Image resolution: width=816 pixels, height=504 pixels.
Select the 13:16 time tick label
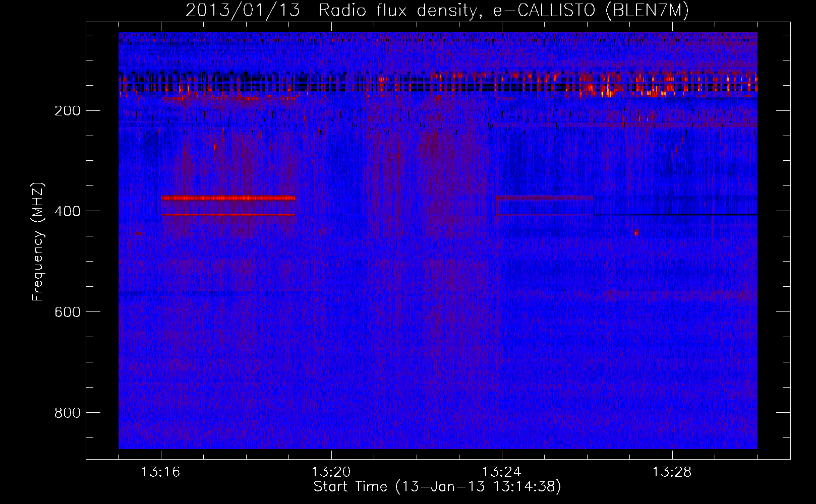(x=161, y=472)
